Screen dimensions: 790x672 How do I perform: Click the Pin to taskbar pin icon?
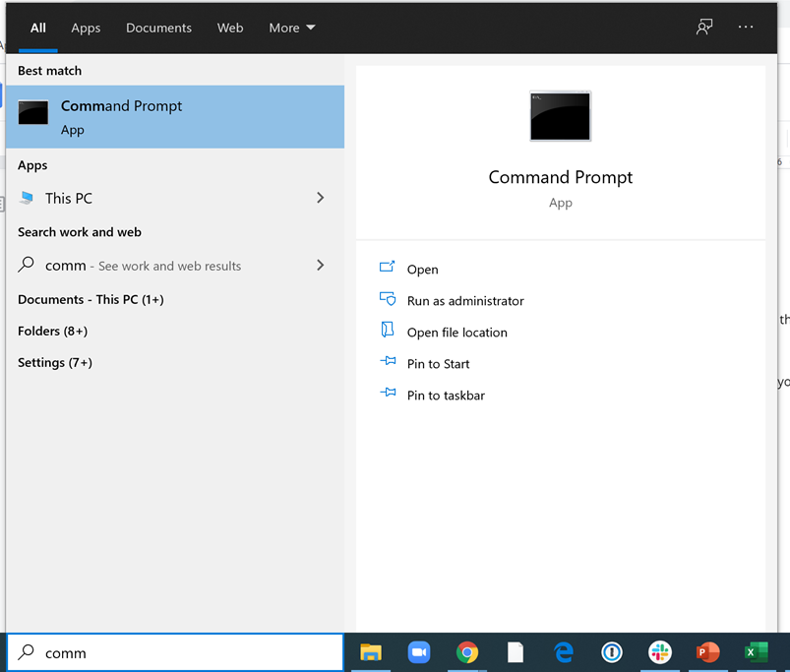point(388,392)
